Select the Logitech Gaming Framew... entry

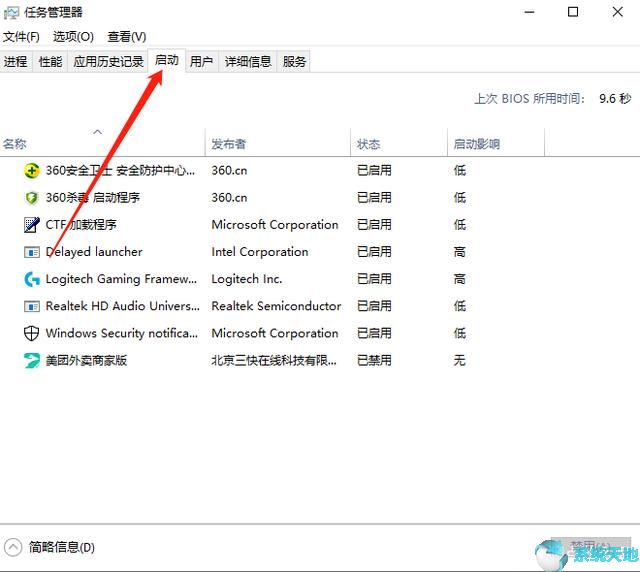coord(121,279)
